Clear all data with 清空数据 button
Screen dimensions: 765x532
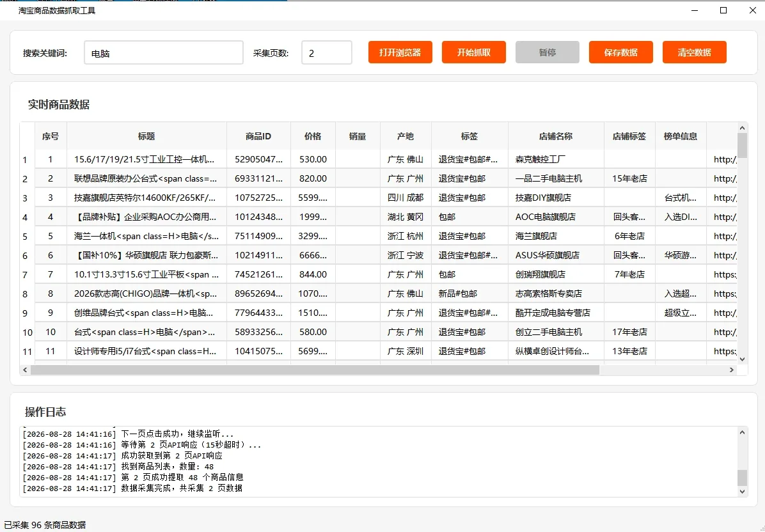tap(694, 52)
